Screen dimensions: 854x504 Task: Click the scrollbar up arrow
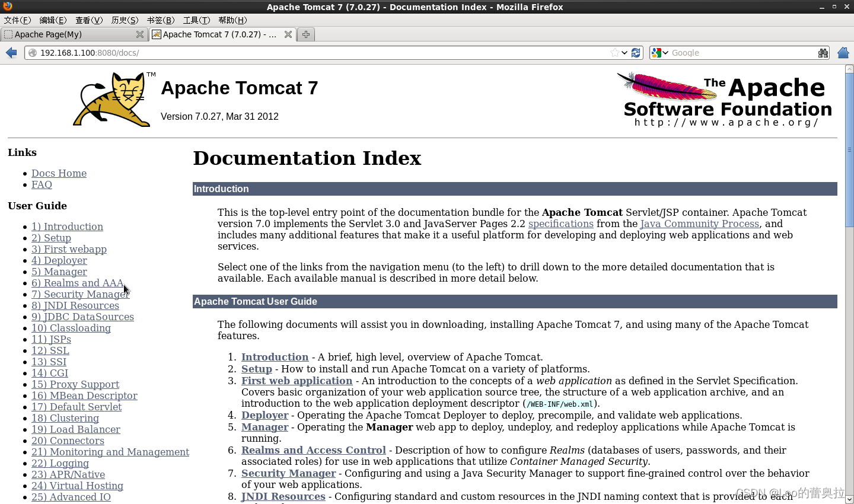click(x=849, y=69)
